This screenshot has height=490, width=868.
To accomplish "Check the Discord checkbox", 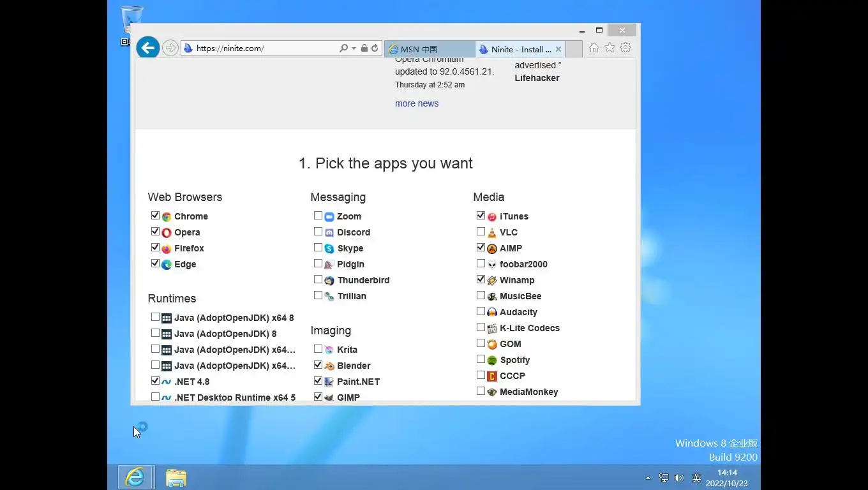I will (318, 232).
